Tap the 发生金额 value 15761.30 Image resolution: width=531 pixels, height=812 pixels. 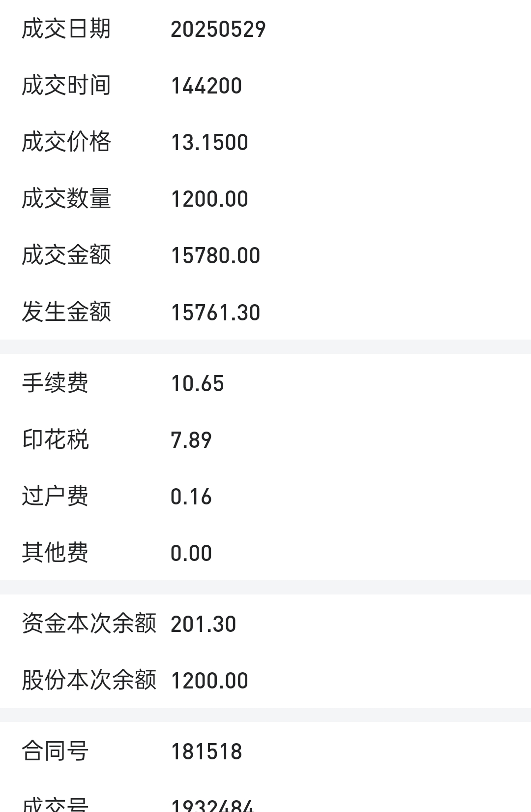tap(215, 312)
